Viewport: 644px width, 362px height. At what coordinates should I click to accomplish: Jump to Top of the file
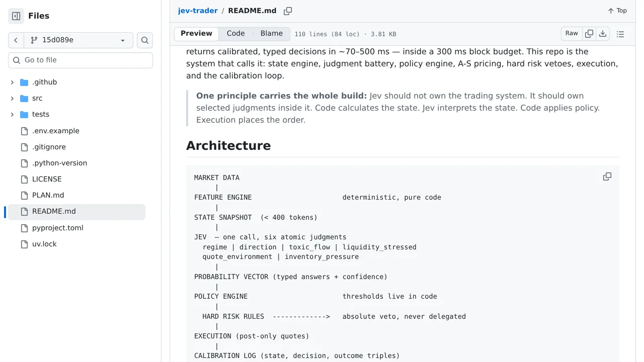(617, 11)
